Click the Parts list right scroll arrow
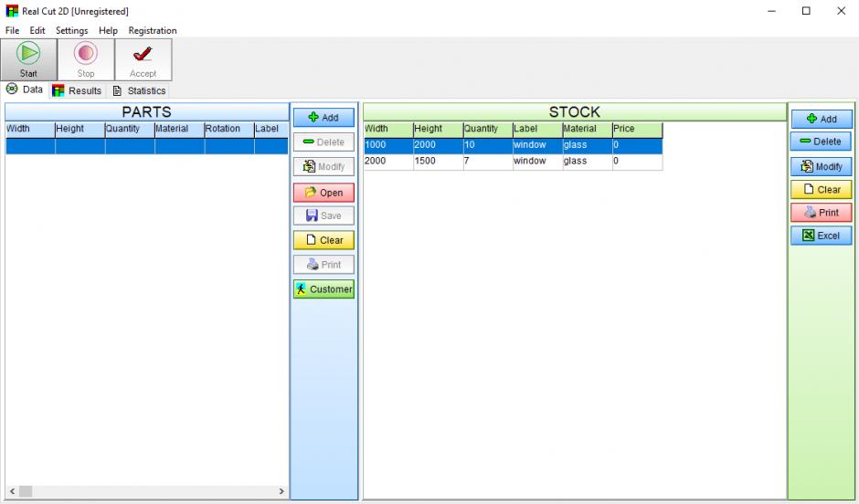The width and height of the screenshot is (859, 504). click(281, 492)
